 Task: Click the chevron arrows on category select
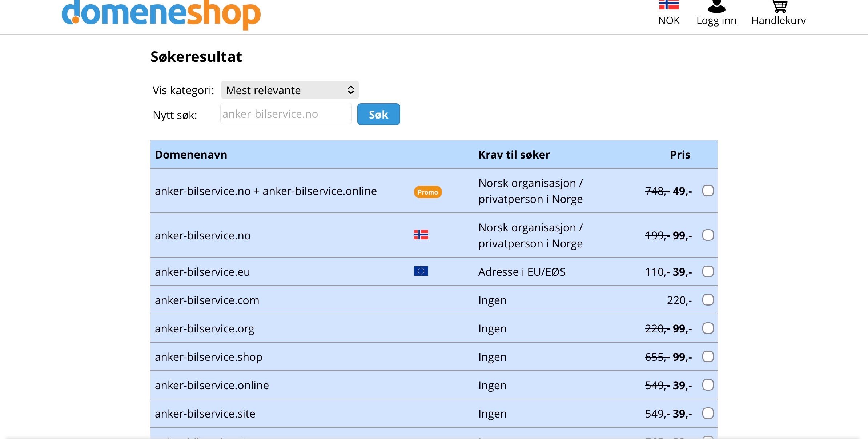pyautogui.click(x=350, y=90)
